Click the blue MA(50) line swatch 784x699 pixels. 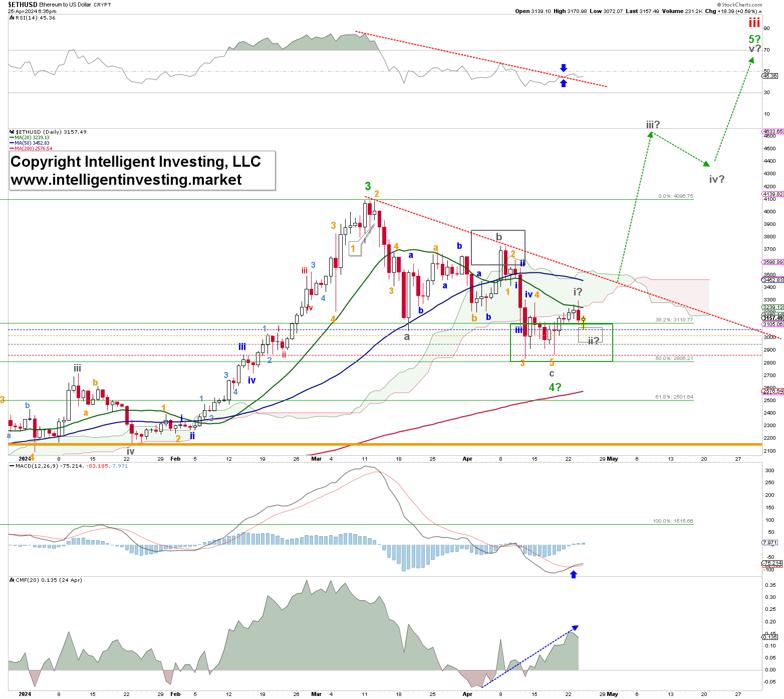click(x=12, y=143)
